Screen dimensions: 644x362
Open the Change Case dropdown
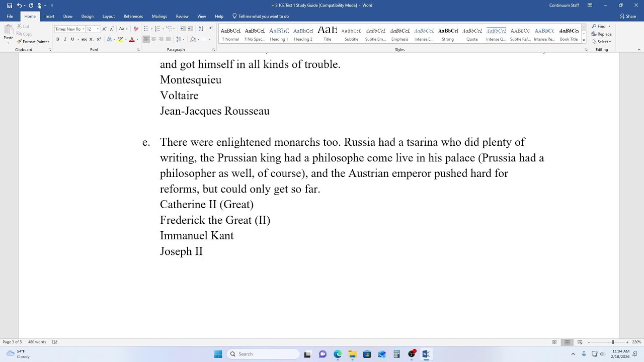123,29
